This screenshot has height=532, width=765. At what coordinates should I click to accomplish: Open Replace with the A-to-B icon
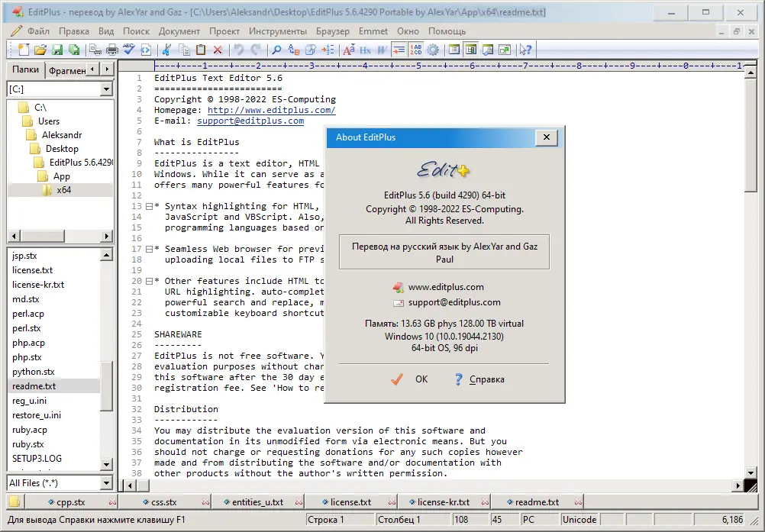[x=294, y=50]
